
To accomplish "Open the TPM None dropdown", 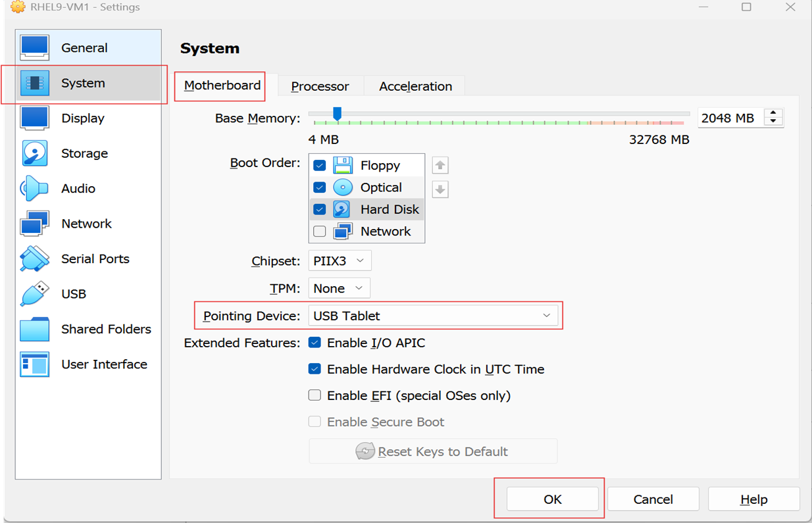I will (x=339, y=288).
